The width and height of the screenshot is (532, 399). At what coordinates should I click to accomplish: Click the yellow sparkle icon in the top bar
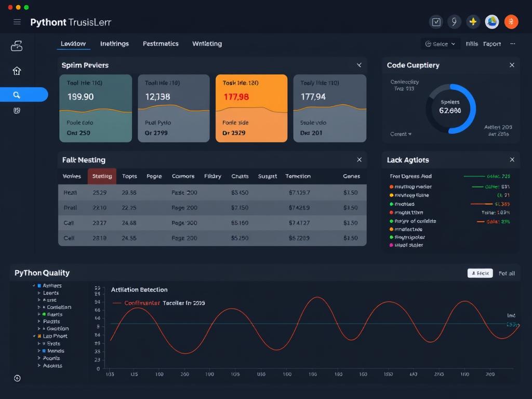(x=473, y=22)
